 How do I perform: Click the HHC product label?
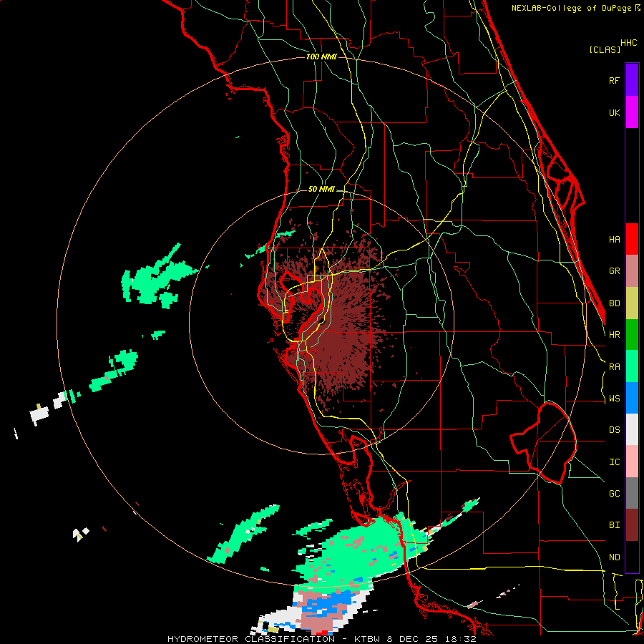(629, 43)
